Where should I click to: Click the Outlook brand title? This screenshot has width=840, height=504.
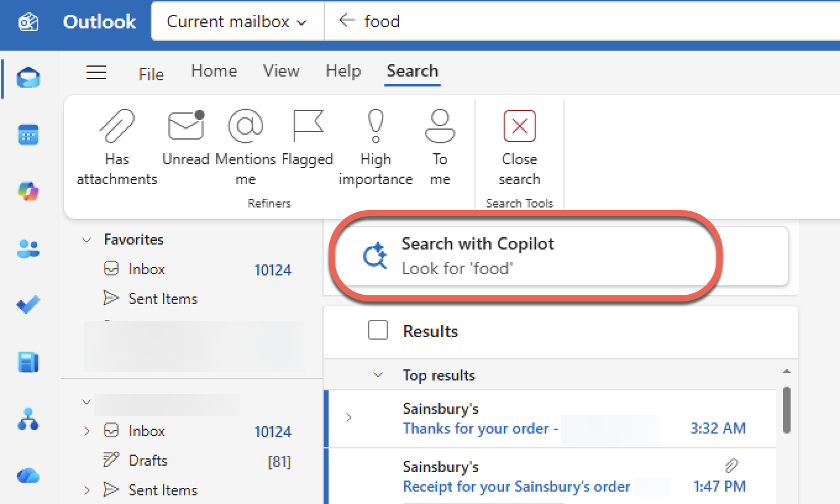tap(99, 22)
